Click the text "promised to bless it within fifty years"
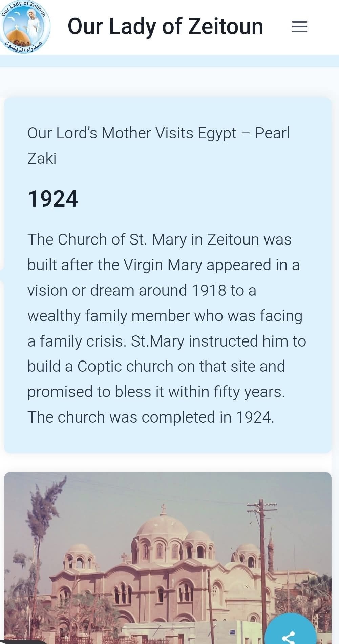Screen dimensions: 339x644 [156, 392]
